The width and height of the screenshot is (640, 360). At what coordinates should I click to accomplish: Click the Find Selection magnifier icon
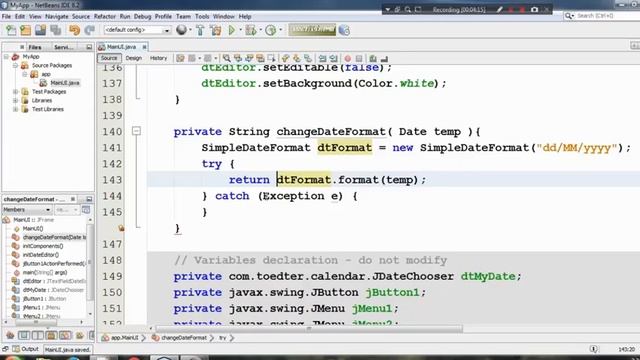pyautogui.click(x=227, y=58)
